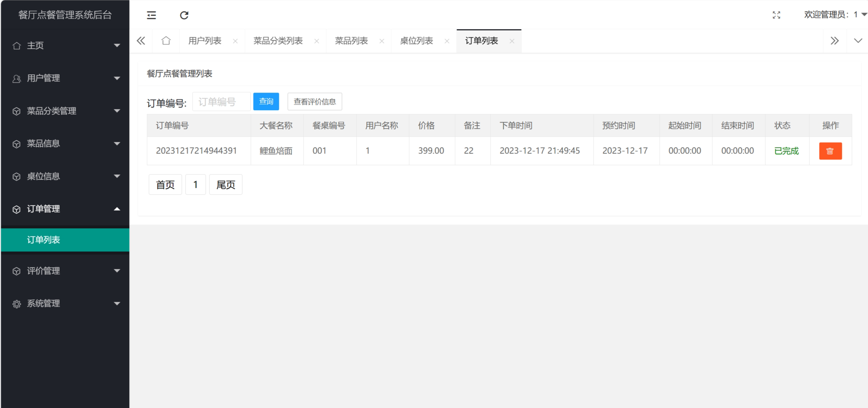This screenshot has height=408, width=868.
Task: Click the 用户管理 user icon
Action: click(x=16, y=78)
